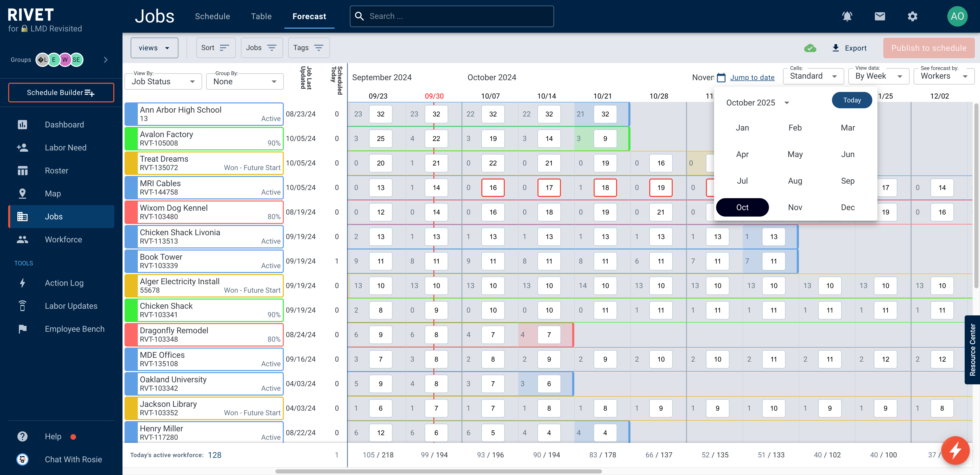This screenshot has width=980, height=475.
Task: Click the Avalon Factory job row
Action: click(204, 138)
